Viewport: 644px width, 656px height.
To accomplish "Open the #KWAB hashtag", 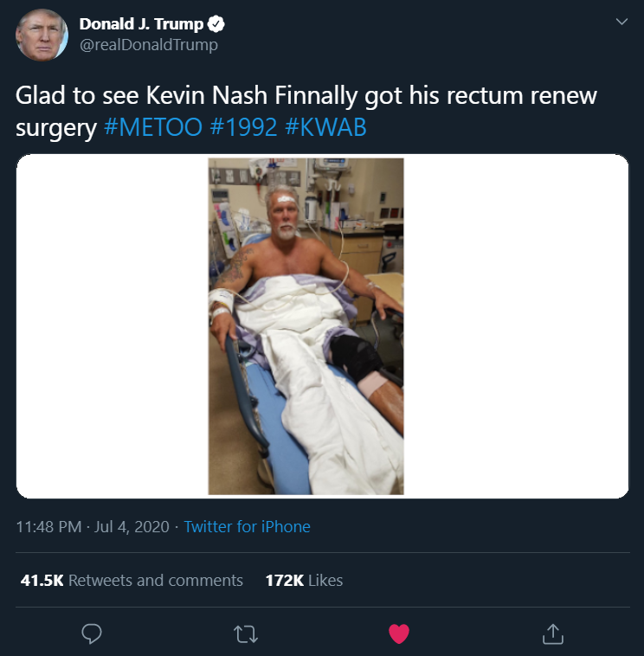I will coord(325,126).
